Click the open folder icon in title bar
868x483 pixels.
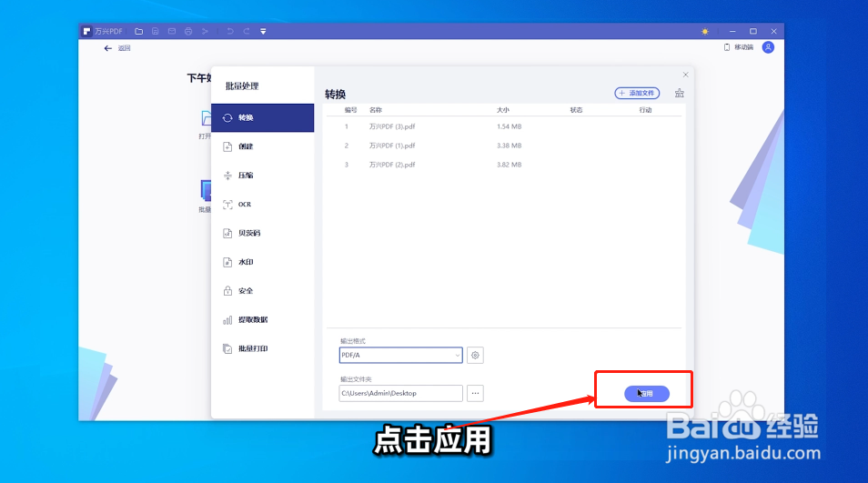click(139, 32)
